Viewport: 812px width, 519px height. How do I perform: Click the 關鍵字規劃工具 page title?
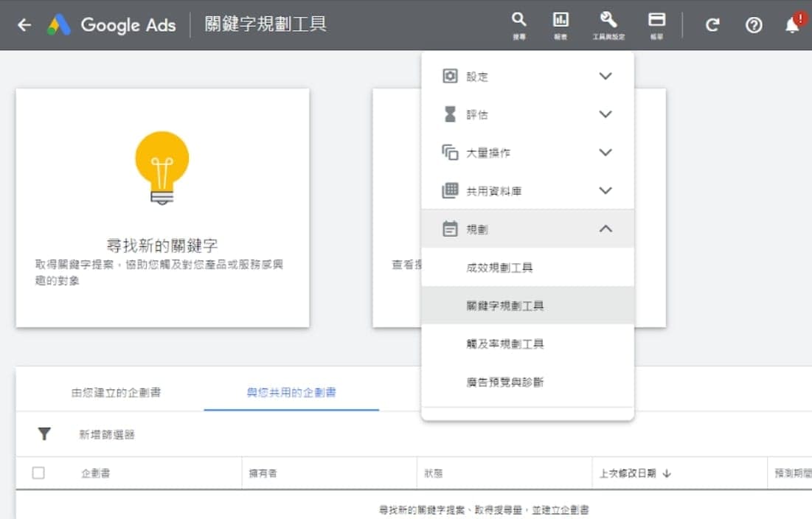pos(266,24)
